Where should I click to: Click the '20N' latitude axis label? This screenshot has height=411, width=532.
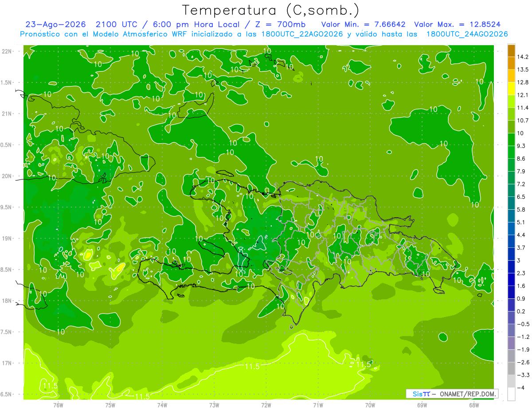click(7, 176)
